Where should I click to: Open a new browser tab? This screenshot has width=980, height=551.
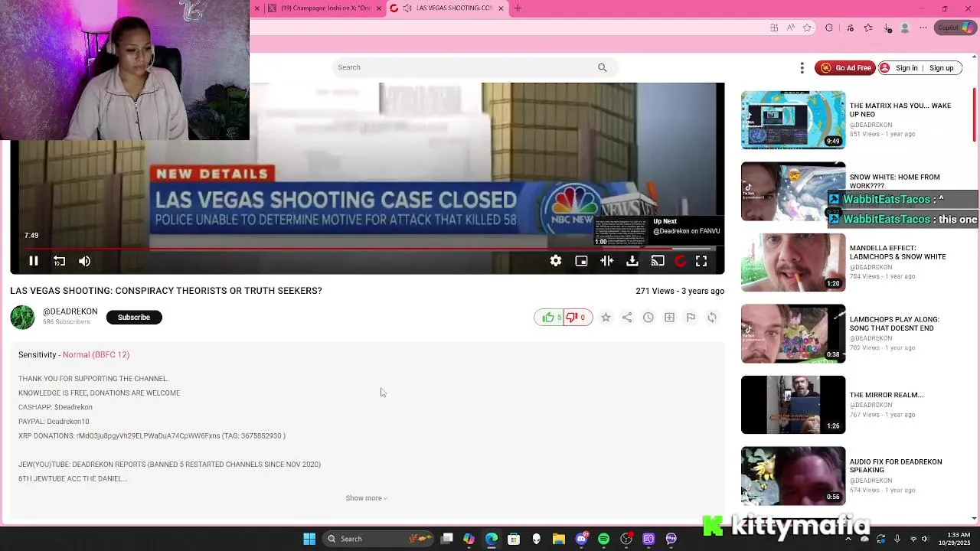point(518,8)
